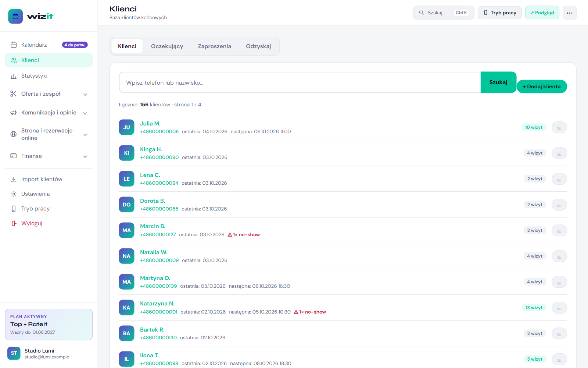Click Dodaj klienta button
Viewport: 588px width, 368px height.
point(542,86)
